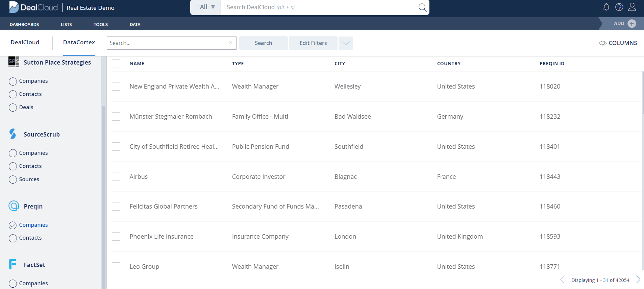Select Preqin Contacts radio
The height and width of the screenshot is (289, 644).
click(x=13, y=238)
